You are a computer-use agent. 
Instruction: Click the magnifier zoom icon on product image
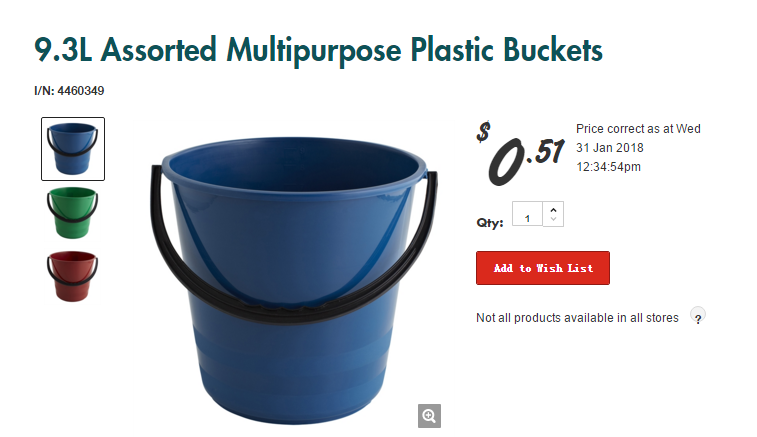tap(429, 416)
